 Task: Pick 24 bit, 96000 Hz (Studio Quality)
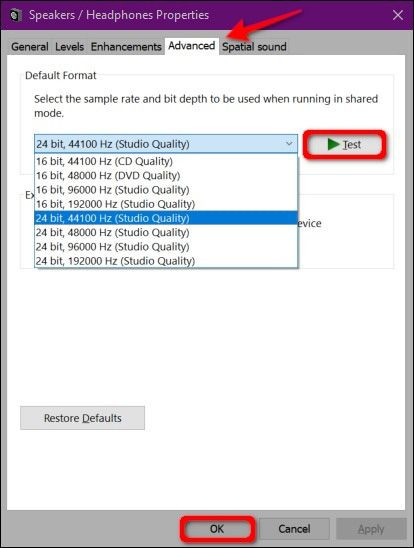tap(166, 247)
